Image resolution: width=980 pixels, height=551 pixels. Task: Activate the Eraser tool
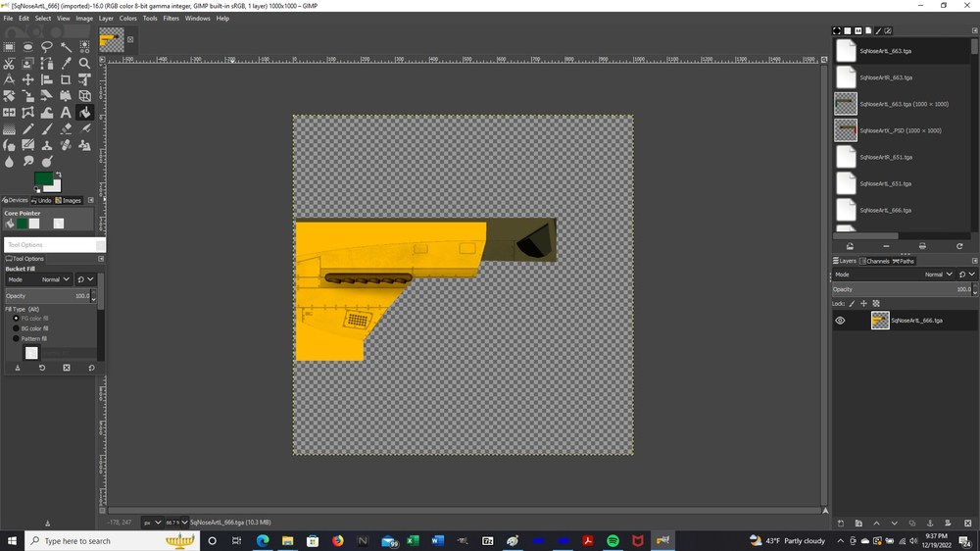[x=66, y=128]
